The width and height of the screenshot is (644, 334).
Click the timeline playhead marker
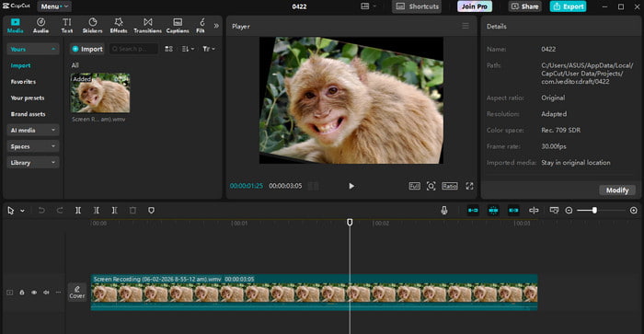click(x=350, y=222)
